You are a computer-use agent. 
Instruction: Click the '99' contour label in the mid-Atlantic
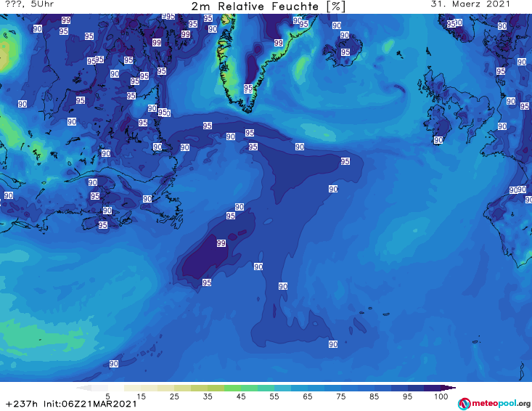pyautogui.click(x=221, y=243)
